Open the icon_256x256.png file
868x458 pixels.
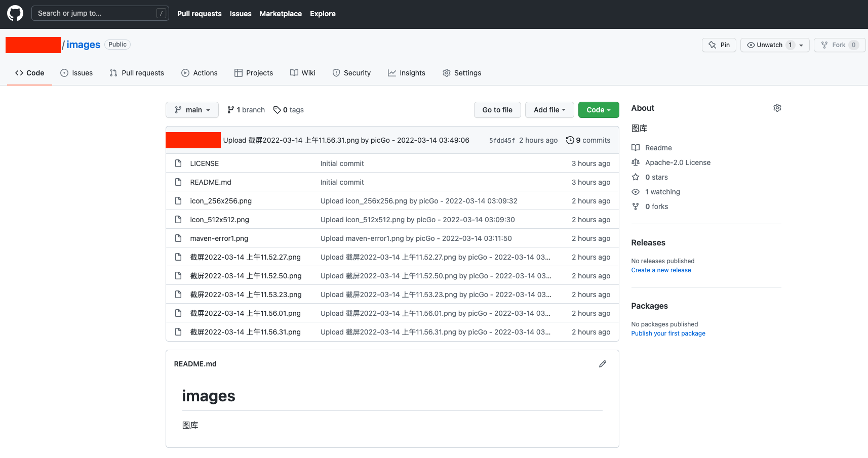click(x=221, y=201)
